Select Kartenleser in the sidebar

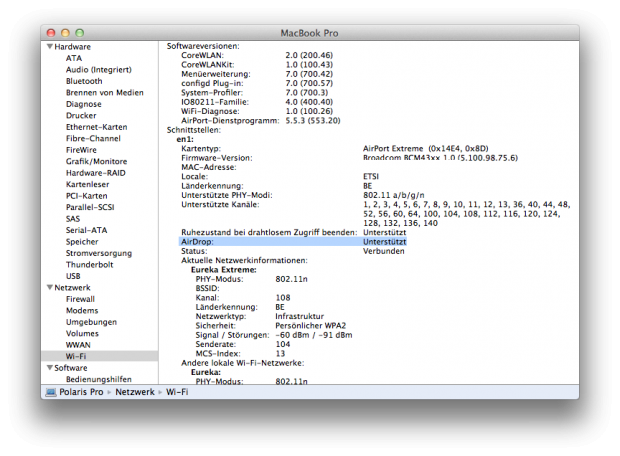tap(87, 184)
